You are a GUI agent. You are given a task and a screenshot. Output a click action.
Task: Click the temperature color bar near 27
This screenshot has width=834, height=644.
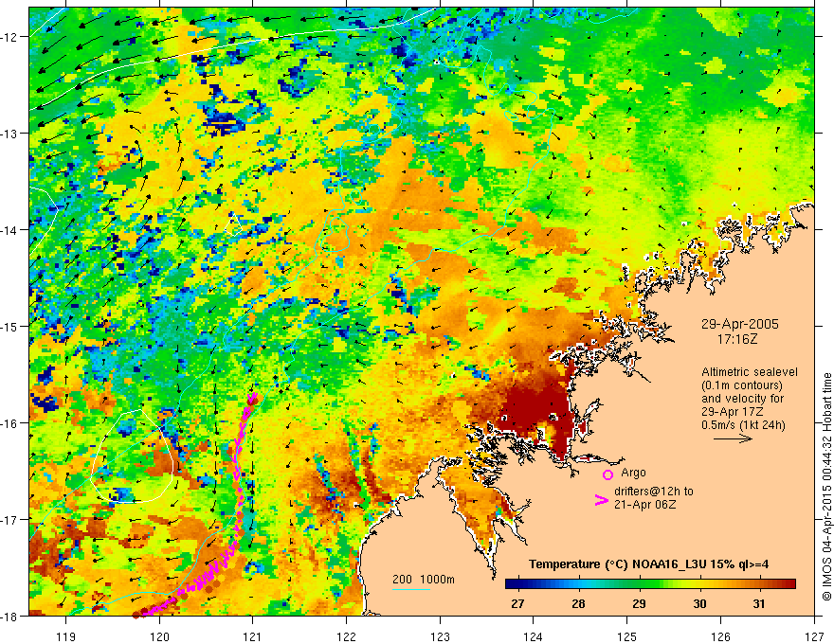pos(517,584)
